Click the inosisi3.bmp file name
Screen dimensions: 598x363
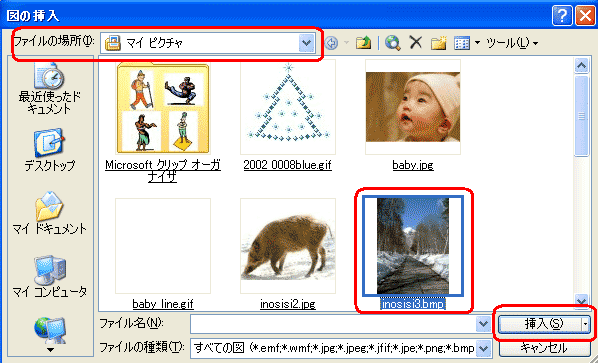click(413, 304)
